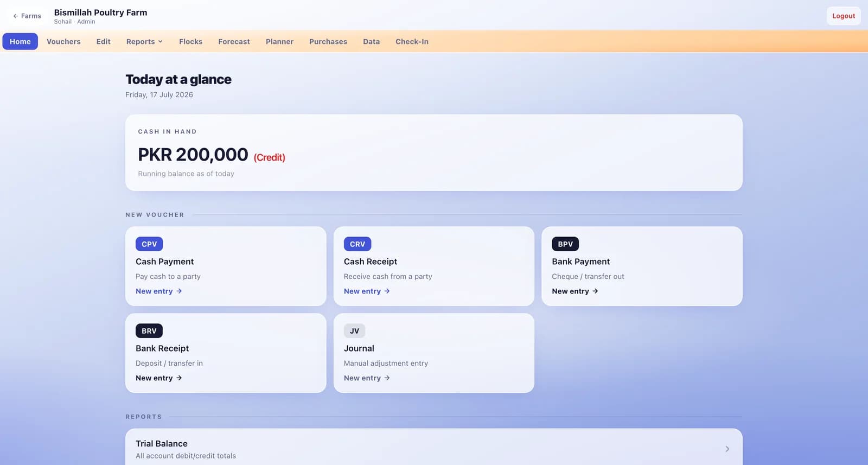Open the Planner page
868x465 pixels.
[279, 41]
